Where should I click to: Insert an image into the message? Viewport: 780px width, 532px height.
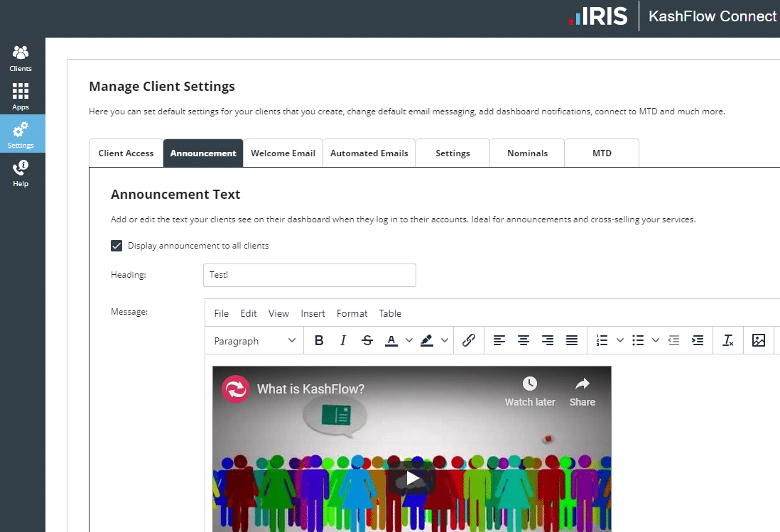(x=759, y=341)
